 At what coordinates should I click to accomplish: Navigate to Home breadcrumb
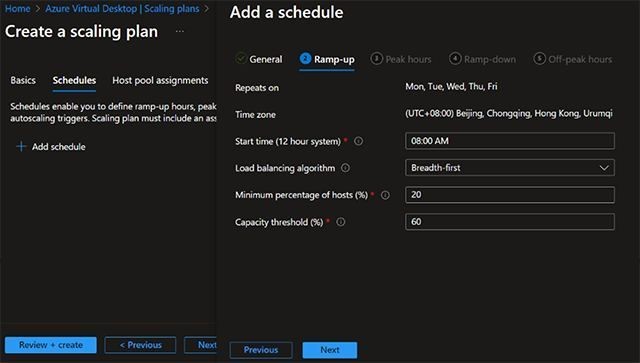18,9
